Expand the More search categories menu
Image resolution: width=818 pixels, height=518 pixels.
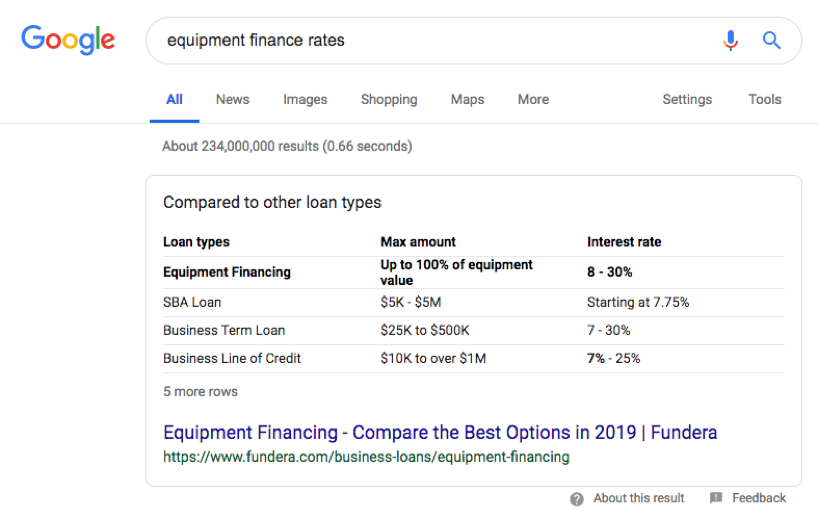click(533, 99)
